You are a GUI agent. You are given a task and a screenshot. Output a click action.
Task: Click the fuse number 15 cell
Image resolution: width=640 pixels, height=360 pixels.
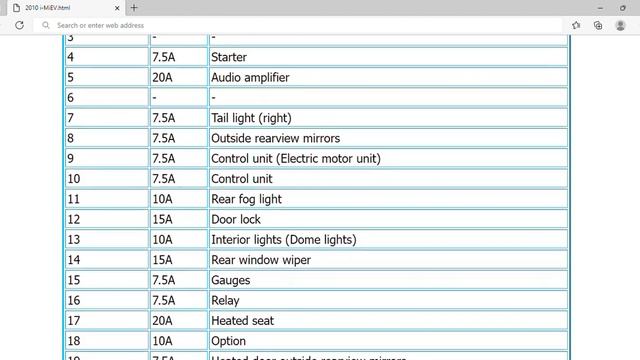(x=107, y=280)
